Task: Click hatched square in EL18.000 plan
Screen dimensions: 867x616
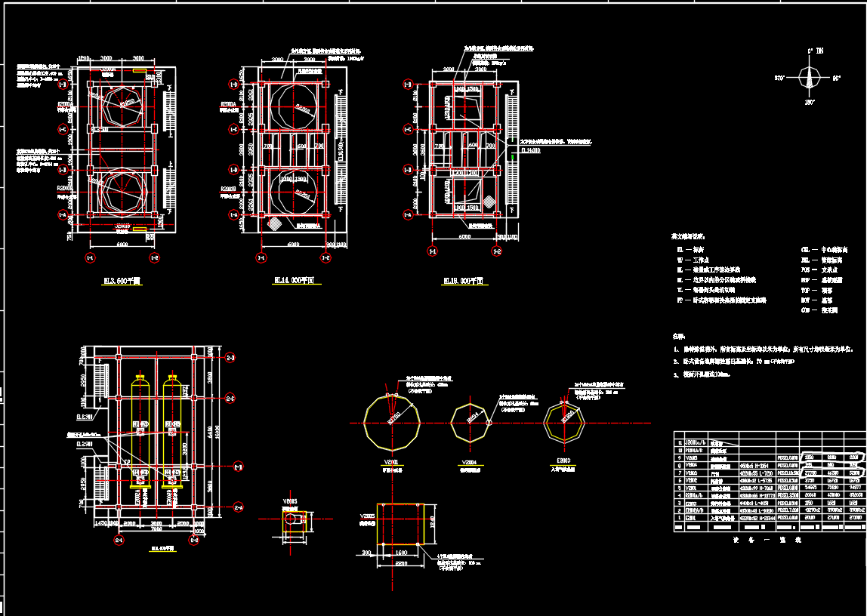Action: (488, 202)
